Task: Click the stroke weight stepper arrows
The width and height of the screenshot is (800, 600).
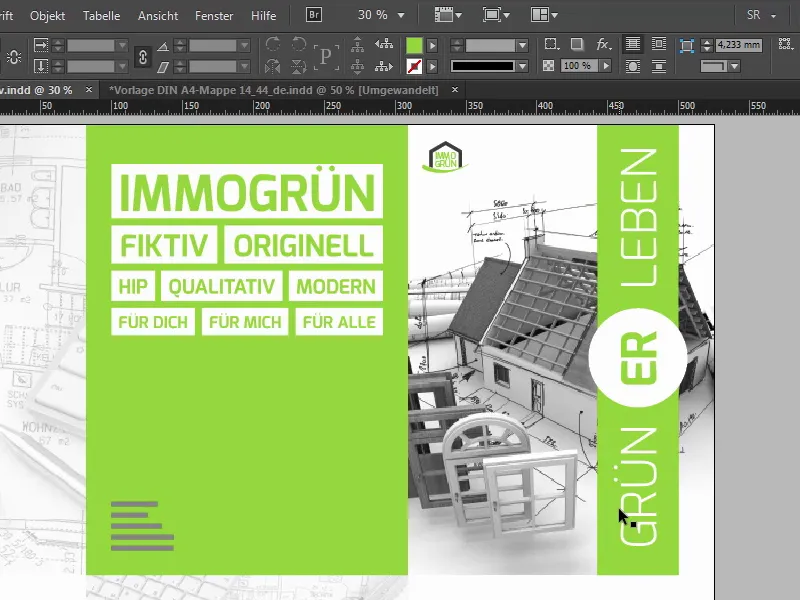Action: [x=457, y=45]
